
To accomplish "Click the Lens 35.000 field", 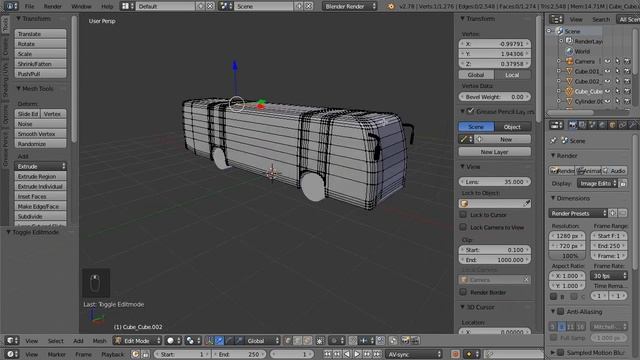I will coord(495,182).
